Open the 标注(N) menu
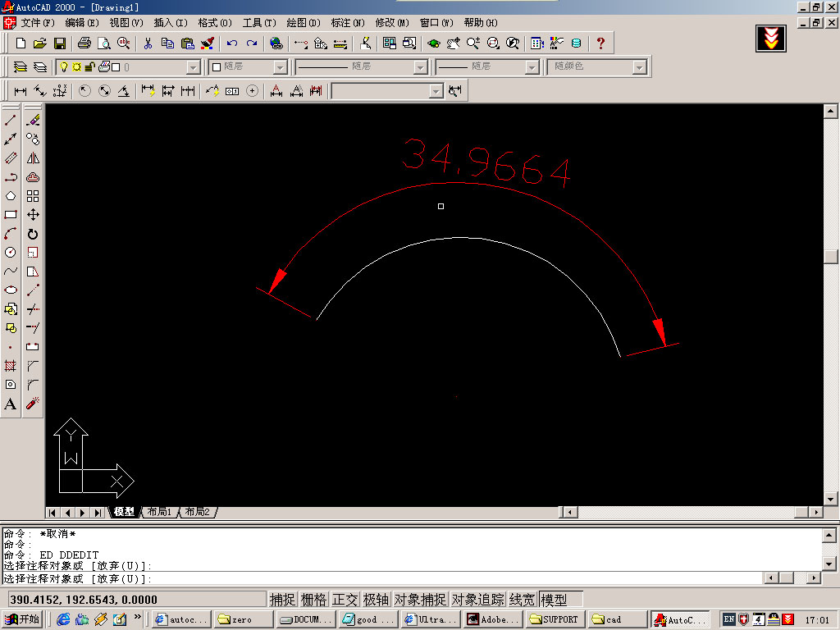840x630 pixels. (347, 22)
